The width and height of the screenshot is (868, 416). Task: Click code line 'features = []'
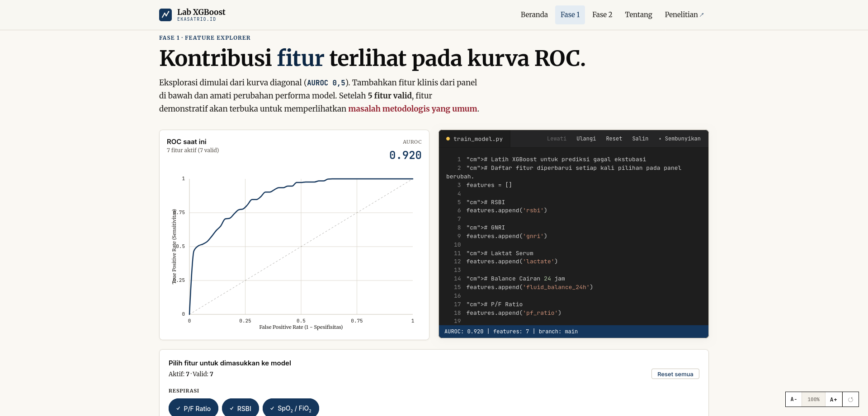point(489,185)
